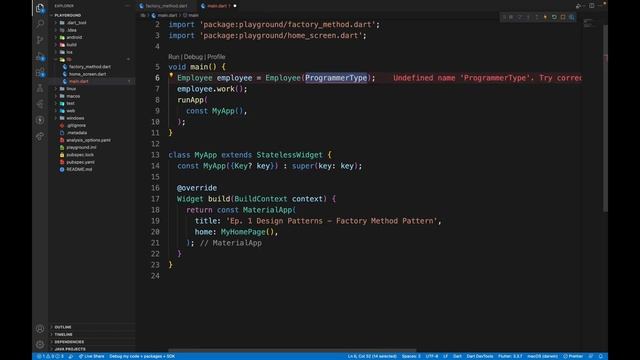Close the unsaved main.dart tab dot
The image size is (640, 360).
click(x=235, y=6)
